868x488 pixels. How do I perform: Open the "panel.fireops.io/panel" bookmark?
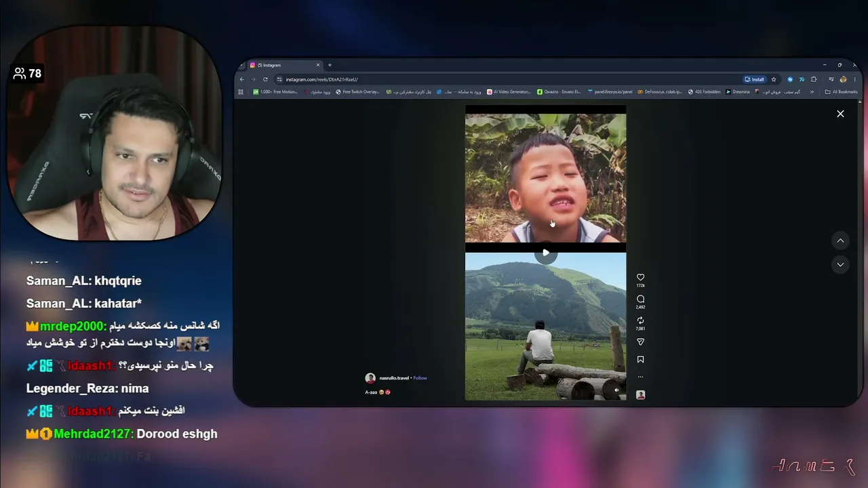610,91
